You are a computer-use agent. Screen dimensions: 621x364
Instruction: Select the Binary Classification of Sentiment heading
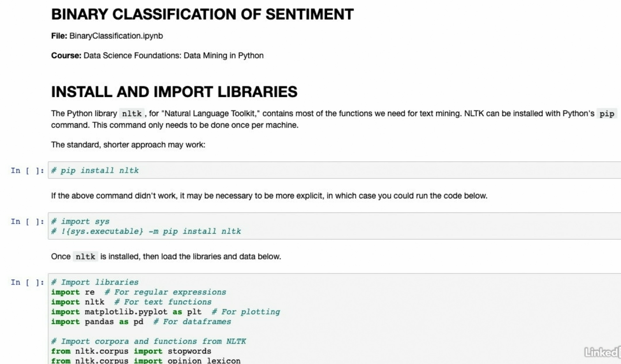point(202,15)
